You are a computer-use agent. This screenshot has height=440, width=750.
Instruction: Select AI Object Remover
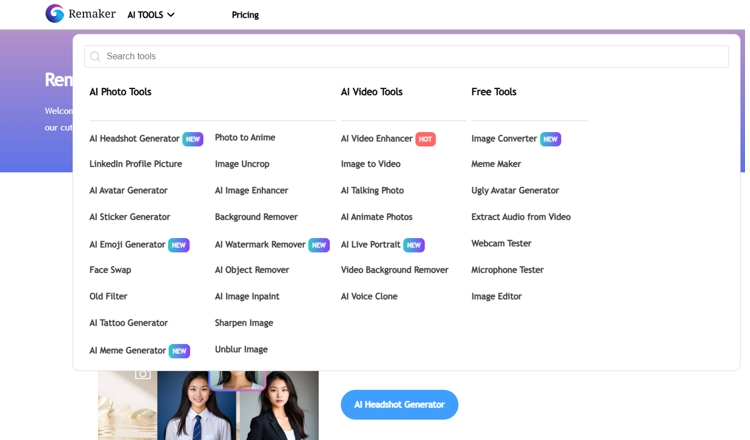[x=252, y=270]
